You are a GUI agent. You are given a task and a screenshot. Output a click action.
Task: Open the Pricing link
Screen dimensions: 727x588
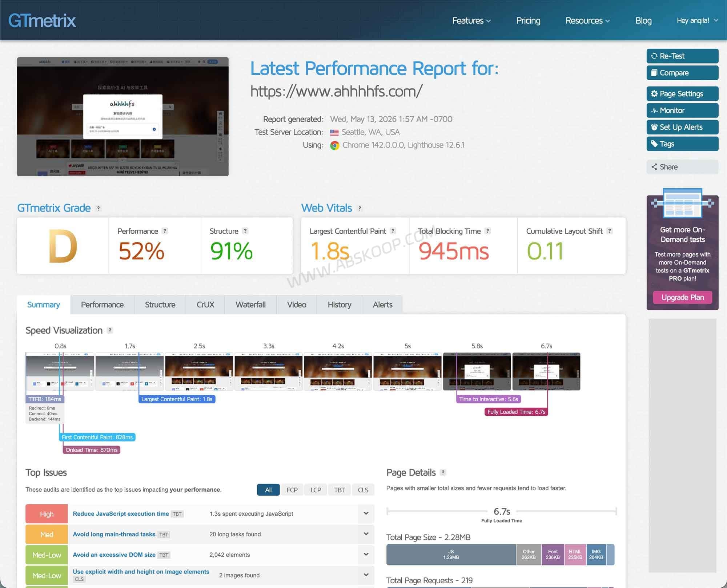tap(528, 21)
